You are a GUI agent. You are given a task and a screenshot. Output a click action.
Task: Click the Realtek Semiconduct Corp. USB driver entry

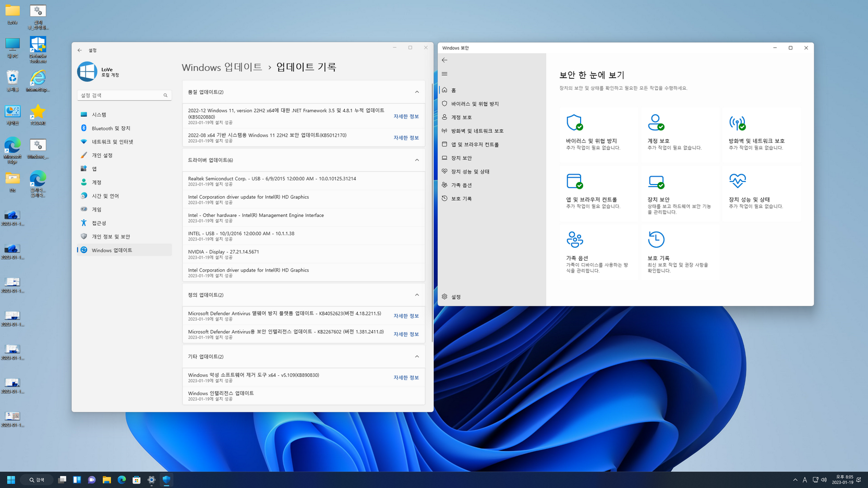coord(304,181)
